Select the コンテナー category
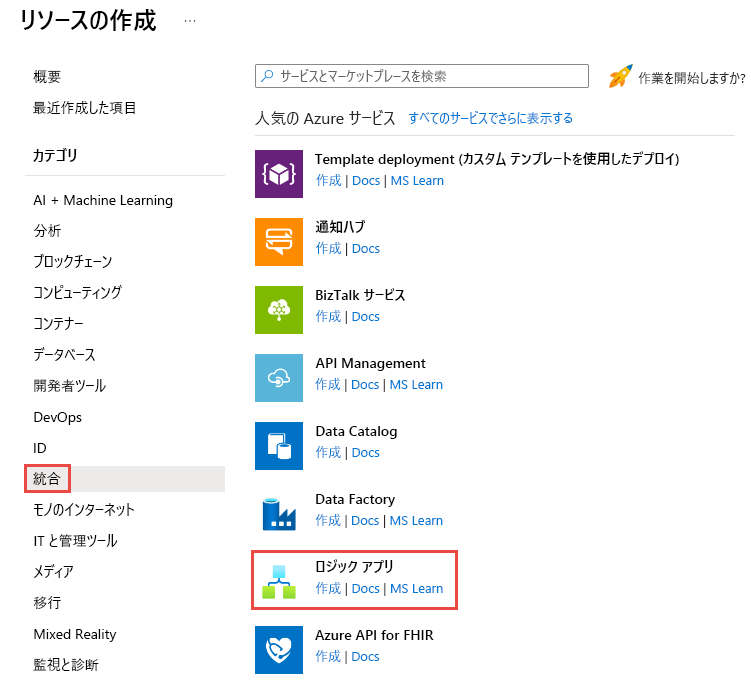The image size is (751, 681). [58, 324]
